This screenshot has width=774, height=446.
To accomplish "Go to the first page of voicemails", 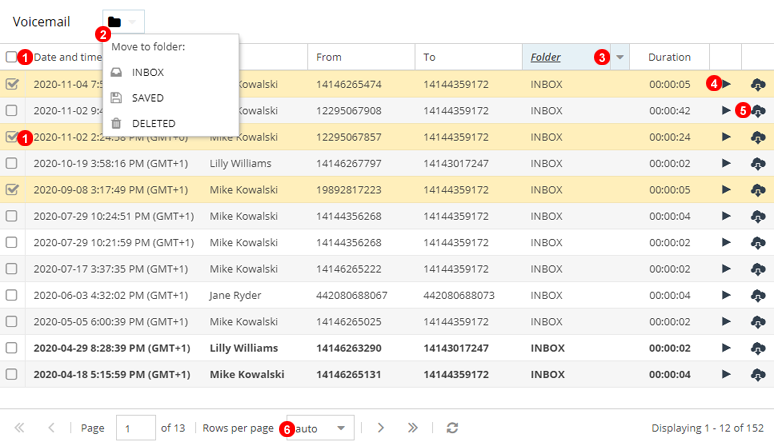I will [x=19, y=428].
